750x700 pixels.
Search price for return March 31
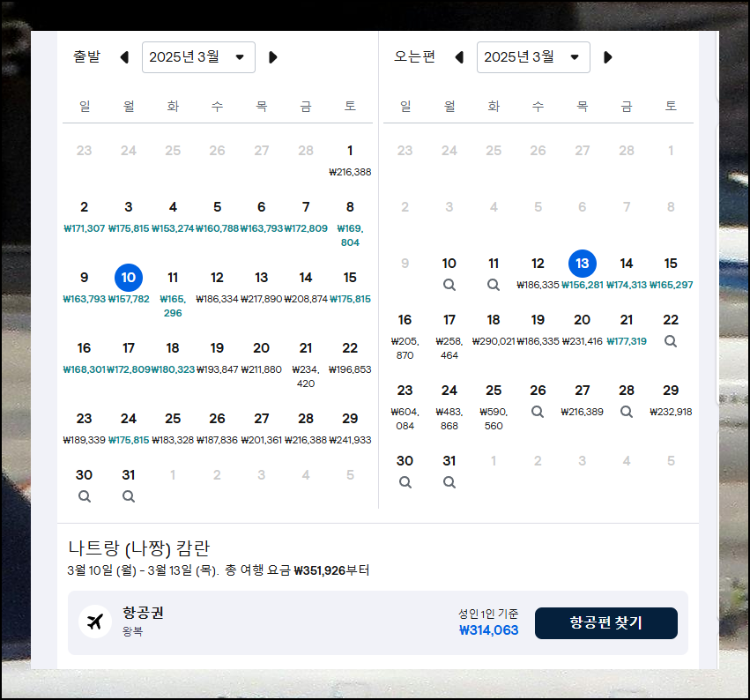pyautogui.click(x=449, y=482)
